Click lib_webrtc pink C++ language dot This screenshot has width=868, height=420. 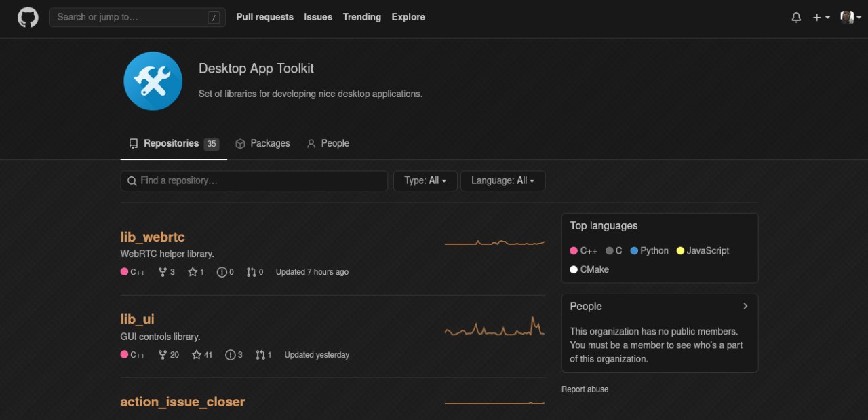[x=124, y=272]
